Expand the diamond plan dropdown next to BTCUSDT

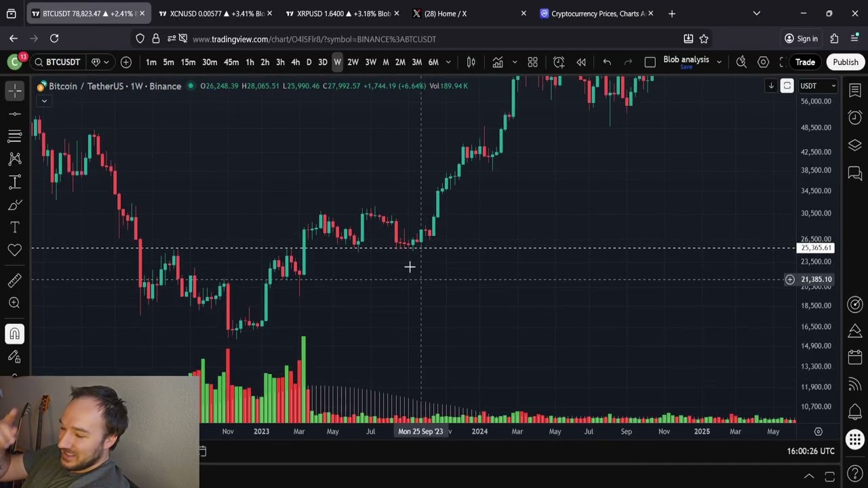point(100,62)
